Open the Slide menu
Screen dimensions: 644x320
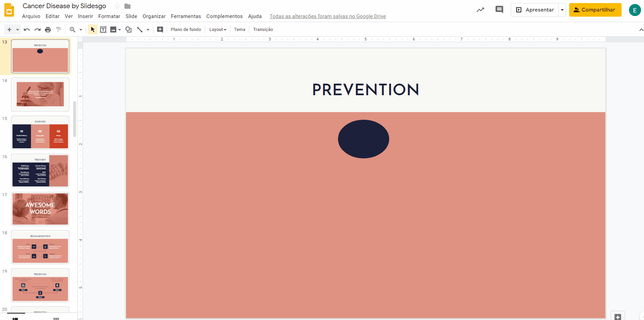(x=131, y=16)
